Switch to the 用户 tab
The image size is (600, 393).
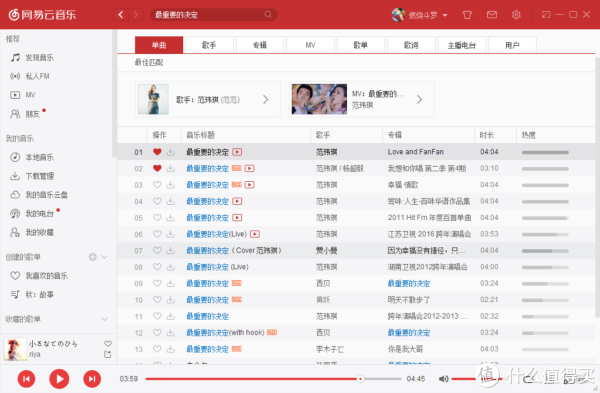(x=512, y=45)
